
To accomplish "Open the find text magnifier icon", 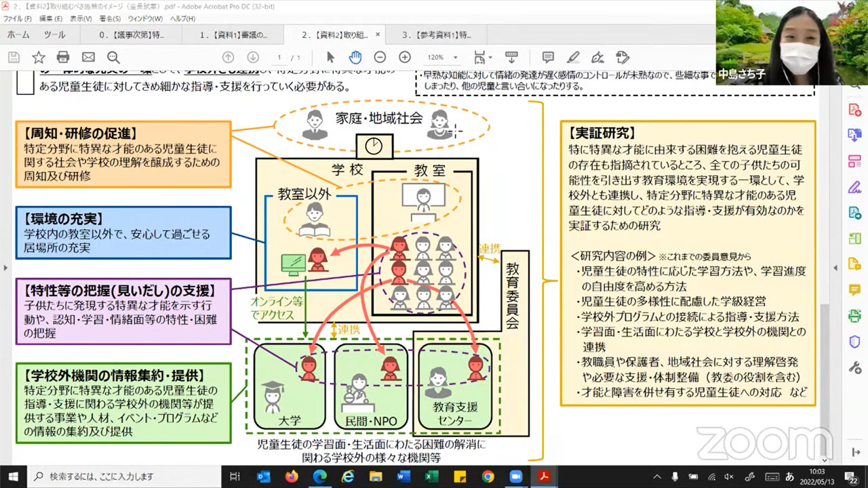I will [x=113, y=58].
